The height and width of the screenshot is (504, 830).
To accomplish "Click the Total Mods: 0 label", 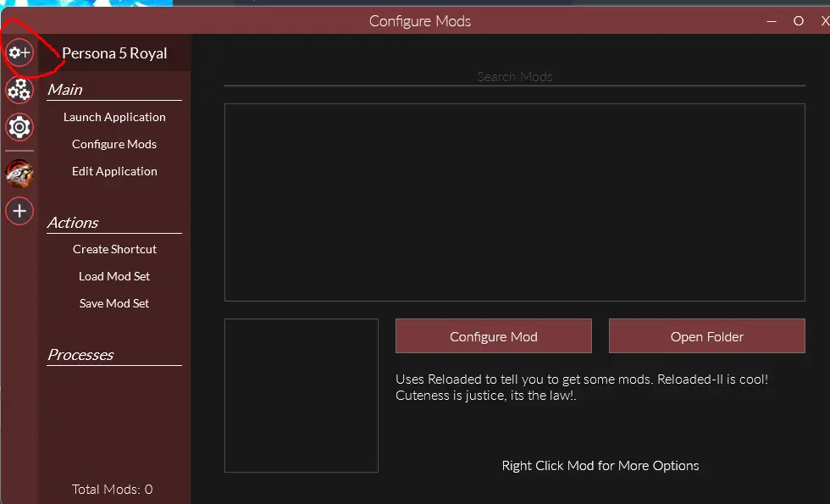I will pos(112,490).
